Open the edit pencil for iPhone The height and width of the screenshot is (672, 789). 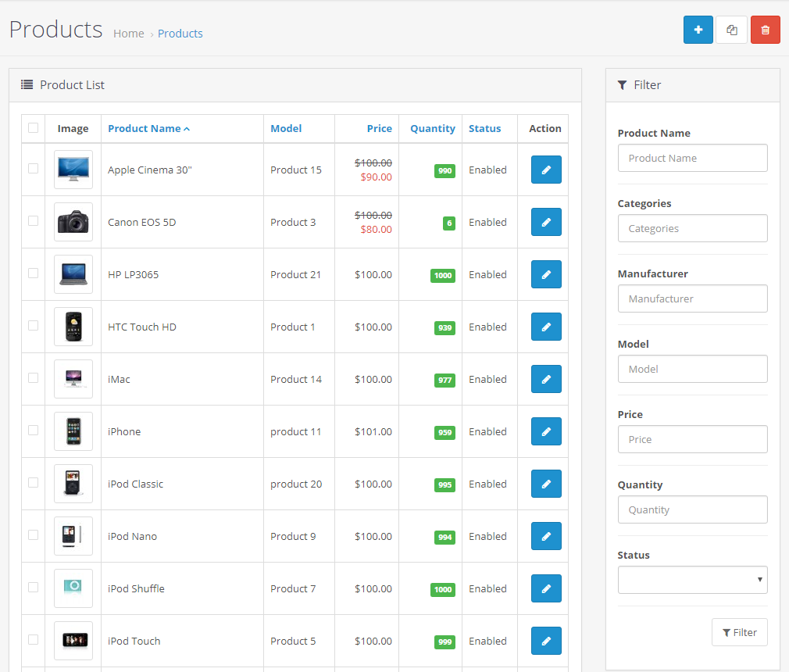[546, 431]
